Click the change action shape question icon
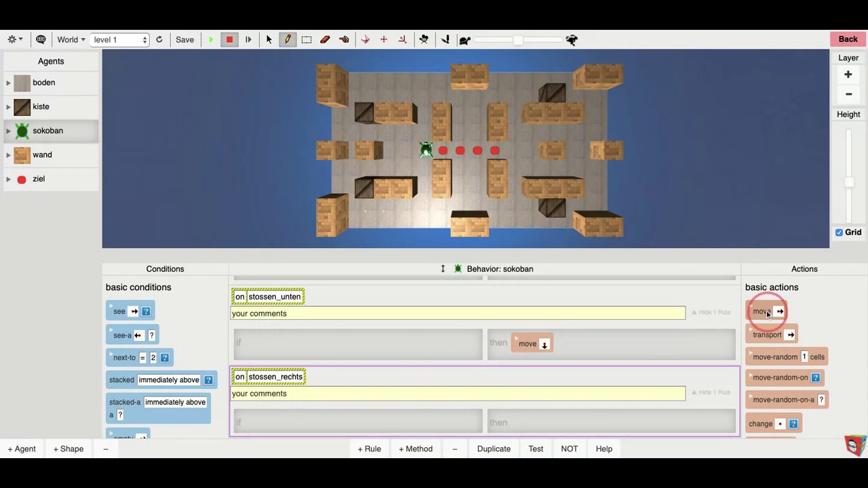 793,424
